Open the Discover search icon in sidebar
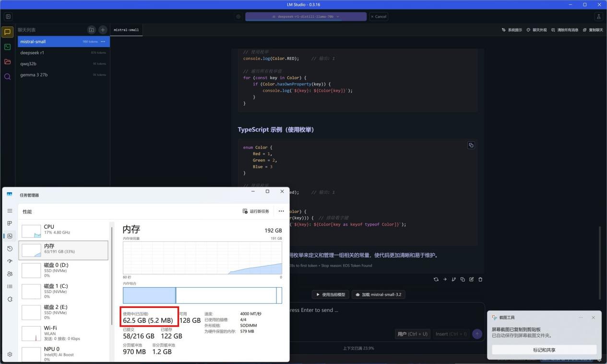The width and height of the screenshot is (607, 364). click(x=7, y=77)
